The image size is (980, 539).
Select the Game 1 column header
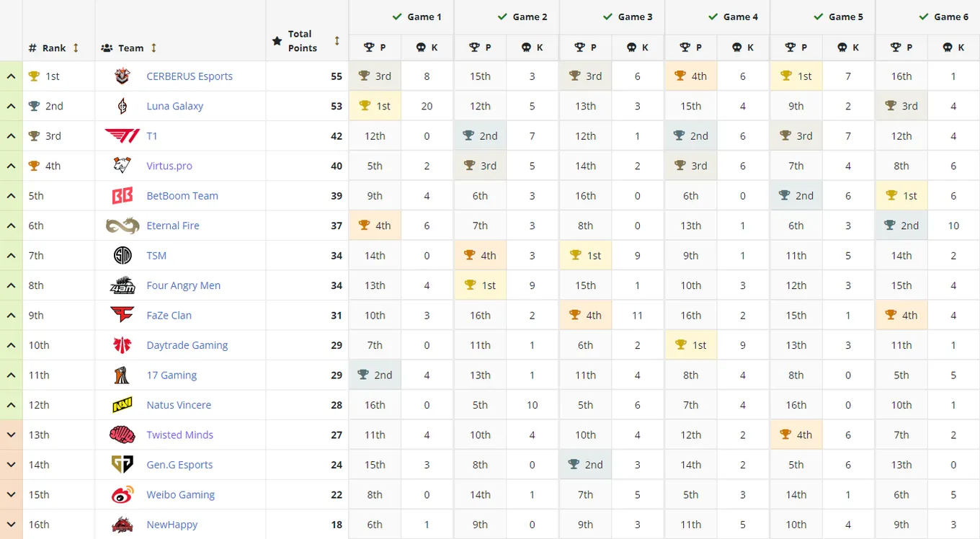click(x=401, y=17)
